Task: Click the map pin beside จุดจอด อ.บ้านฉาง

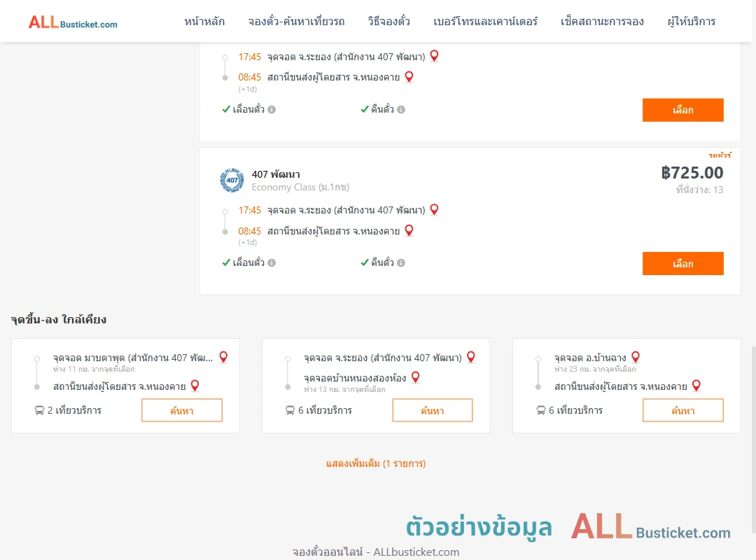Action: tap(636, 357)
